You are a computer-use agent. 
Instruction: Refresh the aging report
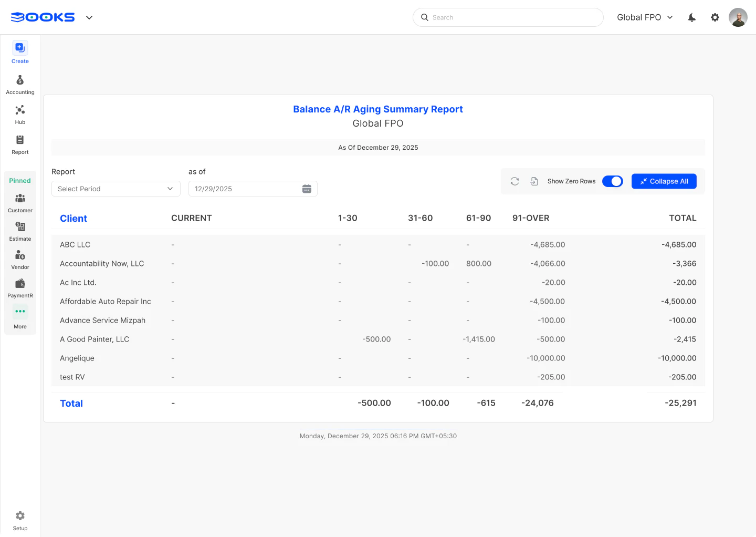point(514,181)
